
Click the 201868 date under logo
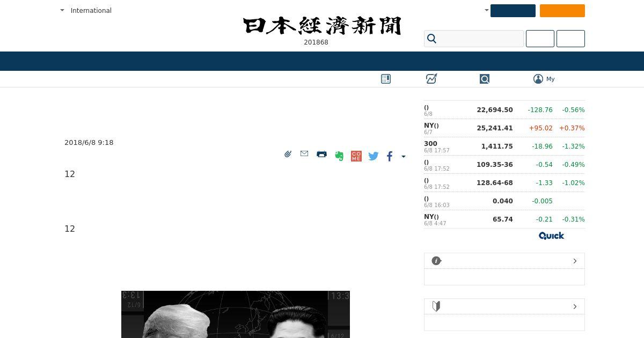click(316, 42)
